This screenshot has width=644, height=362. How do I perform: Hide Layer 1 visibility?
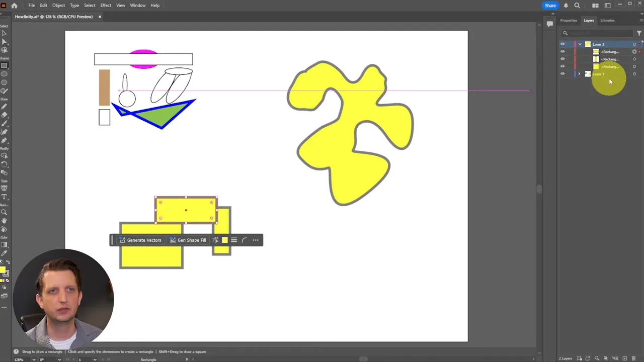click(x=562, y=73)
